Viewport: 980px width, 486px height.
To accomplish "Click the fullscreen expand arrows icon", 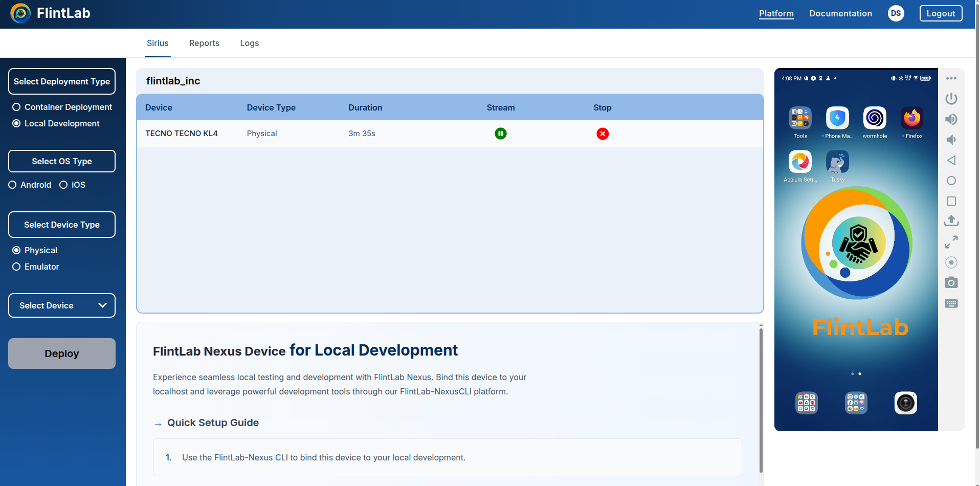I will [951, 242].
